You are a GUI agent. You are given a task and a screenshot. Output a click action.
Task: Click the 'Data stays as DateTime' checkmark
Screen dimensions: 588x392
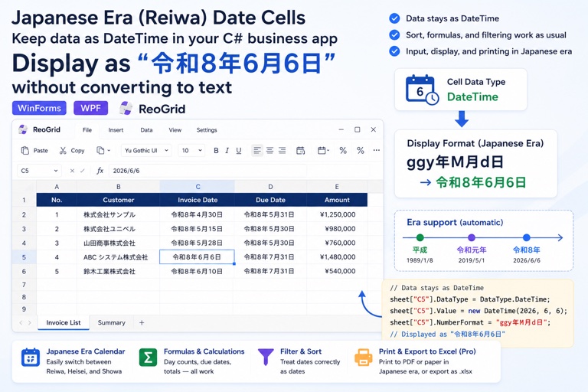[x=394, y=18]
